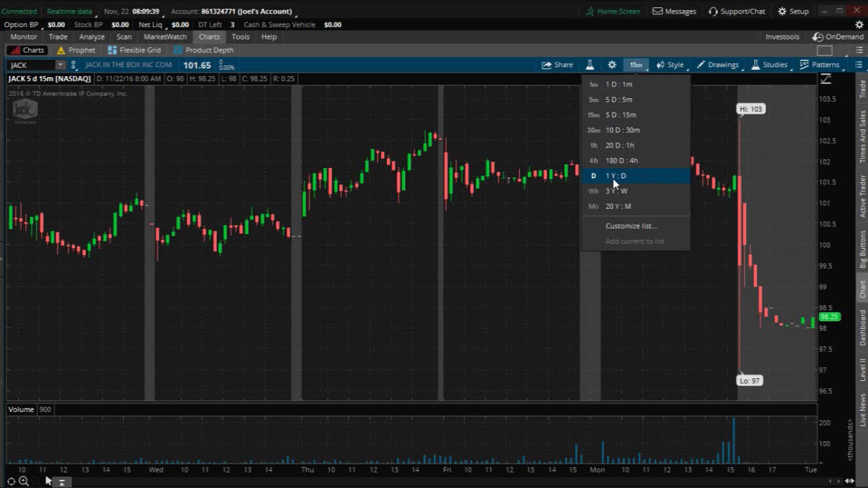Click the Lo: 97 price bubble
The width and height of the screenshot is (868, 488).
point(750,381)
